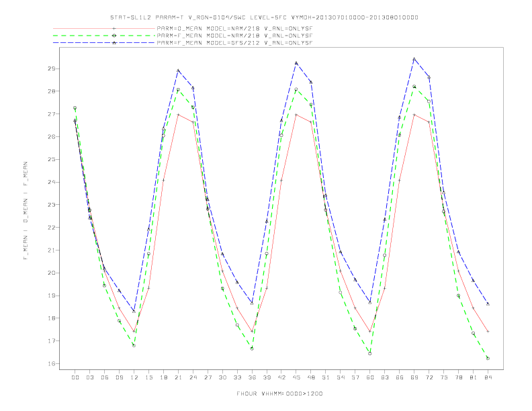Click the x-axis tick label 84
The width and height of the screenshot is (532, 411).
coord(488,377)
